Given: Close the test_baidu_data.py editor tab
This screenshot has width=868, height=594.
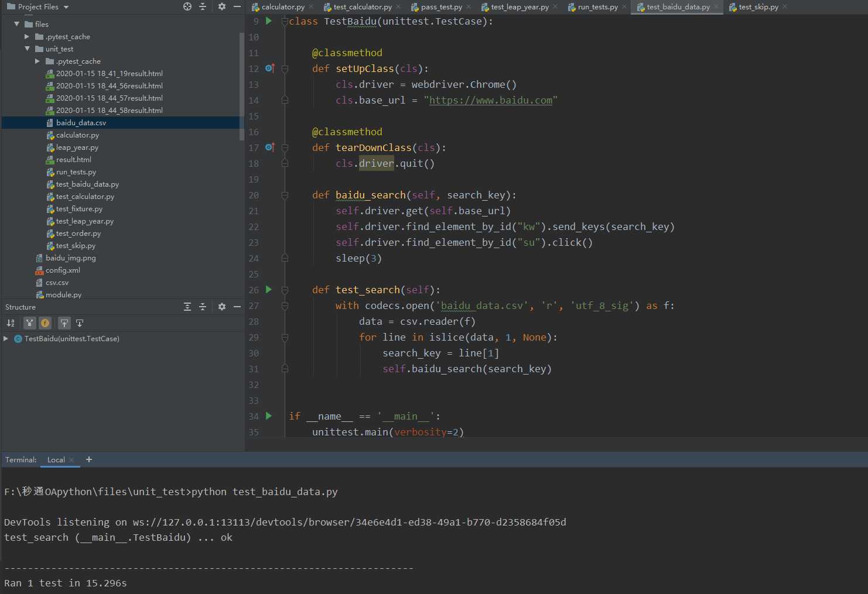Looking at the screenshot, I should coord(716,7).
